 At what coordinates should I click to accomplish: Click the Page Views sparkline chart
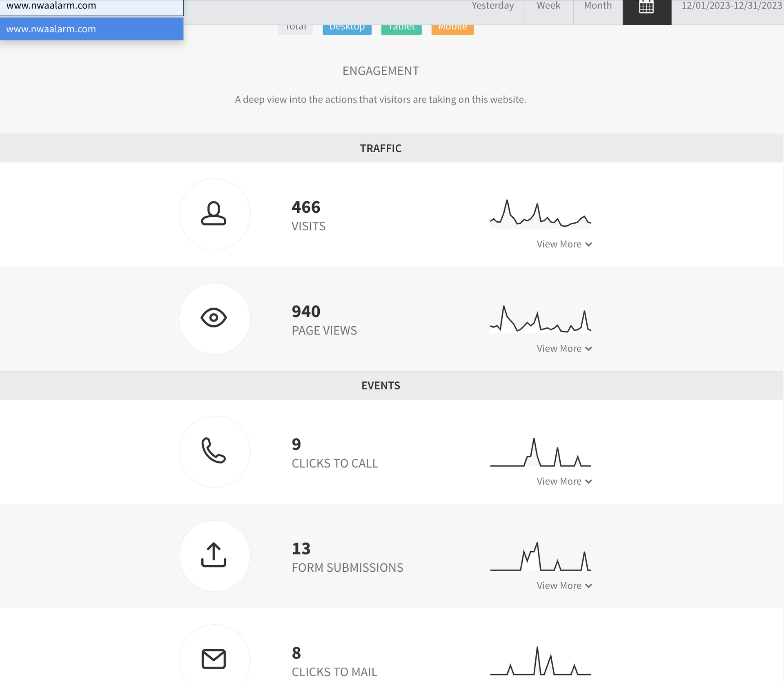pyautogui.click(x=540, y=319)
